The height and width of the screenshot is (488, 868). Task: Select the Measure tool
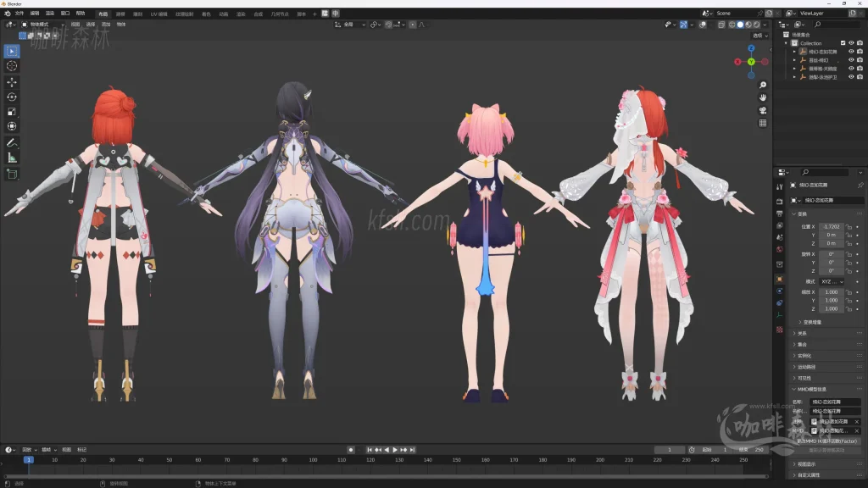click(12, 158)
